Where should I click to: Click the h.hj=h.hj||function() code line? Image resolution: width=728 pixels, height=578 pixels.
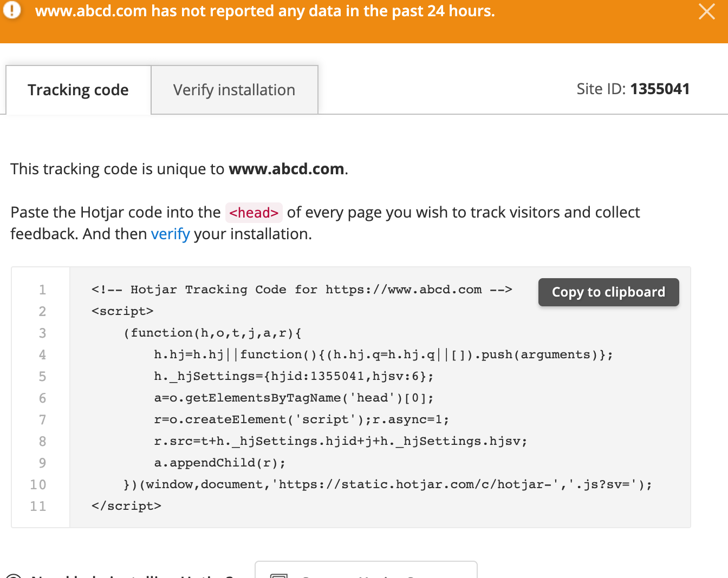click(x=383, y=354)
